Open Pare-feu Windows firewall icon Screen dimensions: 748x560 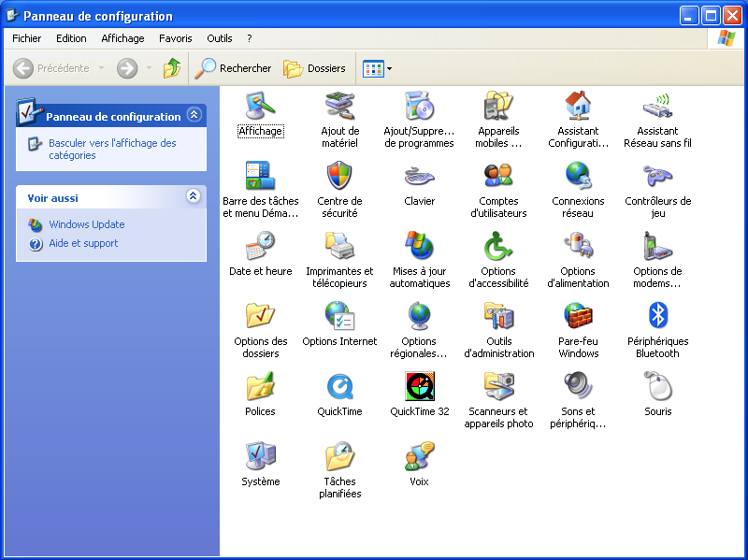coord(578,316)
